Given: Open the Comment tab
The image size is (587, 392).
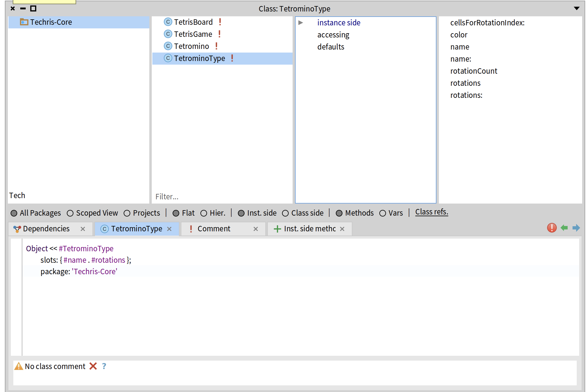Looking at the screenshot, I should point(214,229).
